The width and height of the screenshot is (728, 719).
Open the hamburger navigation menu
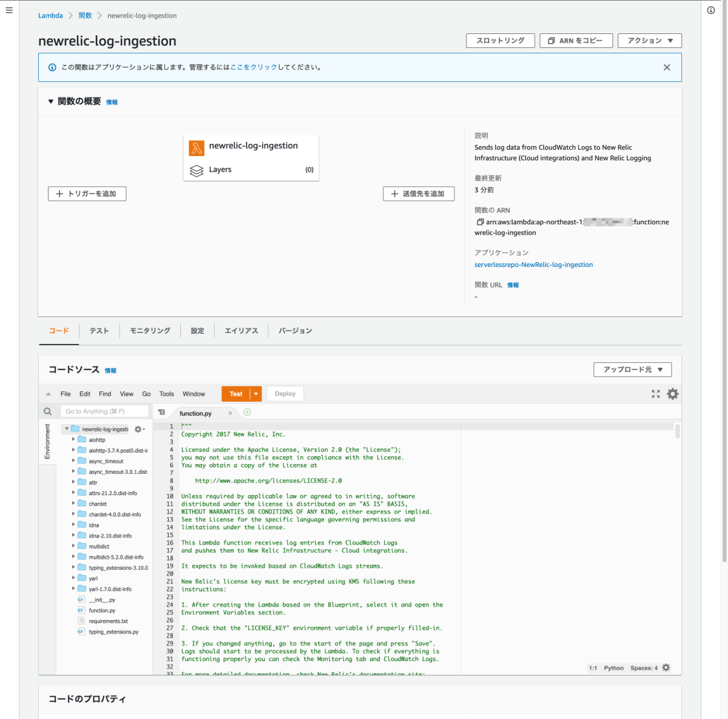[9, 10]
